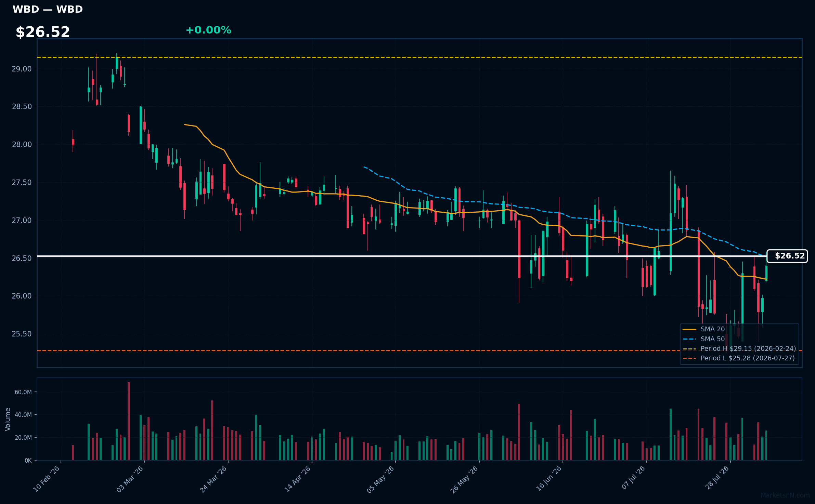Click the 20.0M volume axis label

[x=23, y=438]
